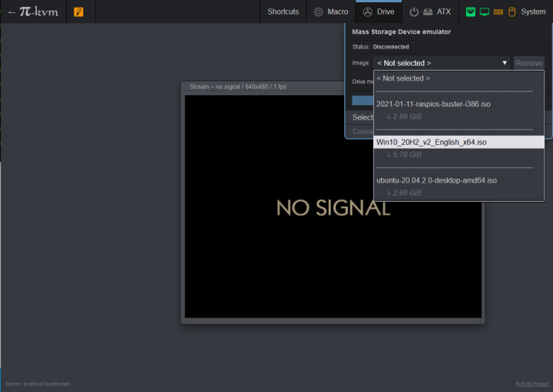
Task: Click the PiKVM logo back arrow
Action: click(x=12, y=12)
